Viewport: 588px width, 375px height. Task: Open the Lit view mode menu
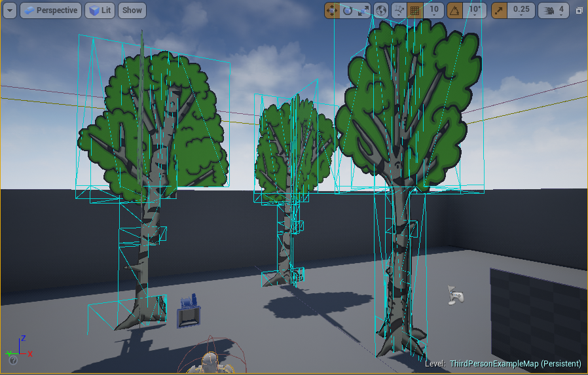pyautogui.click(x=100, y=10)
